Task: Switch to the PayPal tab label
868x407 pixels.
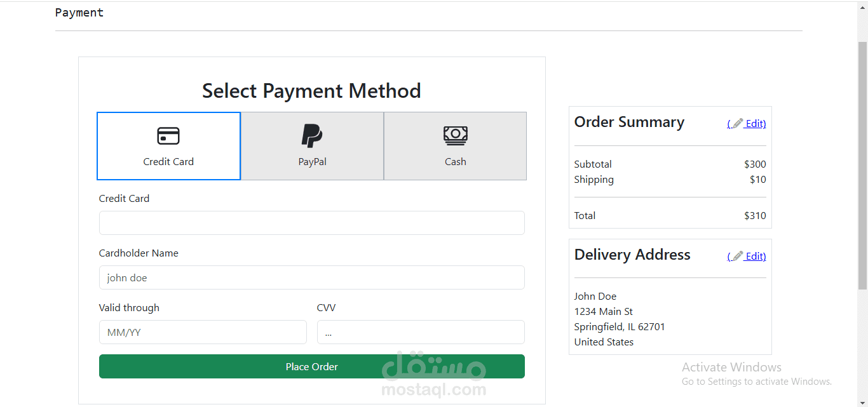Action: click(x=312, y=162)
